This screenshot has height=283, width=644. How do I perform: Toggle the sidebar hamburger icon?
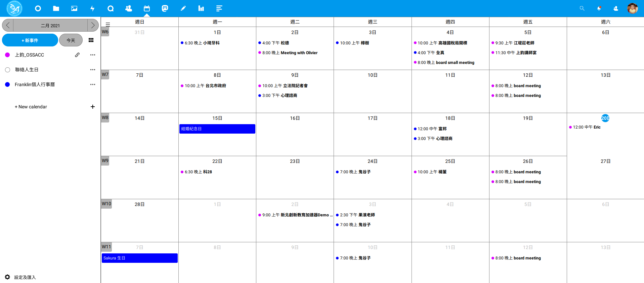click(108, 24)
